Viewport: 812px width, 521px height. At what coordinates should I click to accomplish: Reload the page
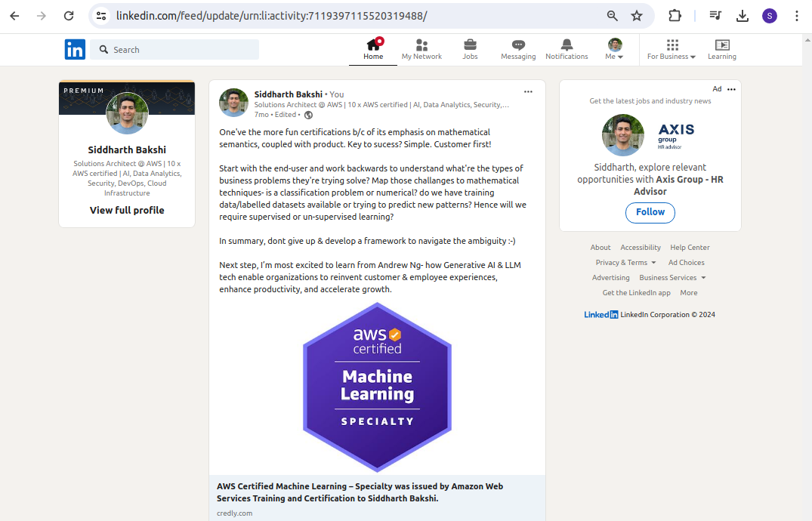pos(69,16)
